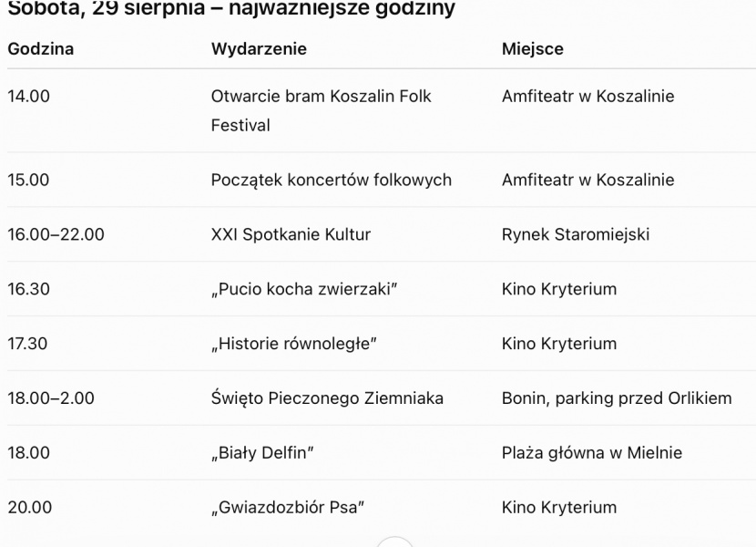Click Rynek Staromiejski location cell
The height and width of the screenshot is (547, 756).
point(576,234)
